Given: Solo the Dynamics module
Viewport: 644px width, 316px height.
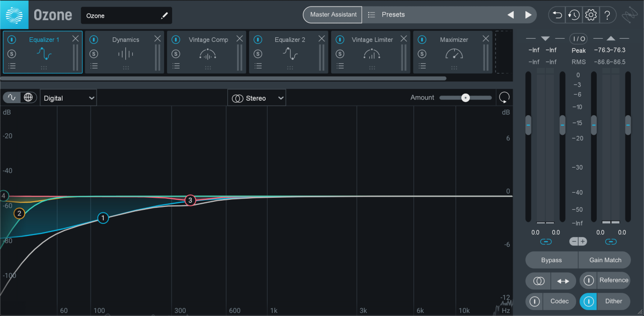Looking at the screenshot, I should 94,54.
